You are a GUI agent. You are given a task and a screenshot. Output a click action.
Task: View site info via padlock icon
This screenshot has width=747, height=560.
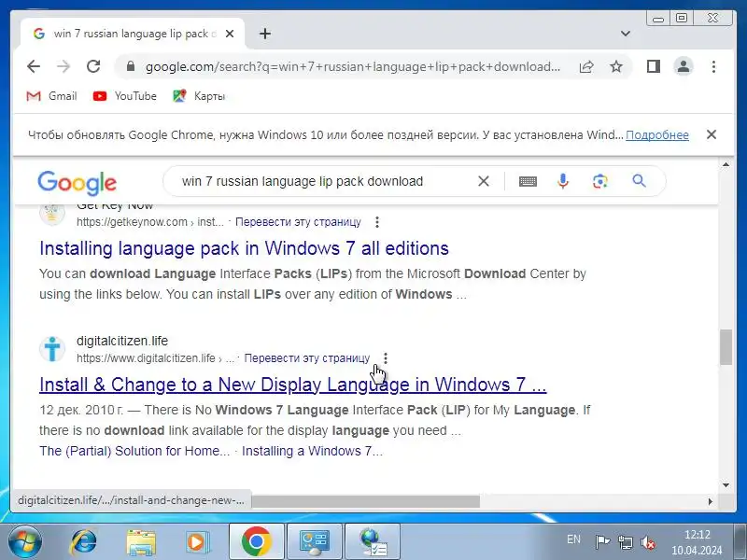[x=131, y=66]
